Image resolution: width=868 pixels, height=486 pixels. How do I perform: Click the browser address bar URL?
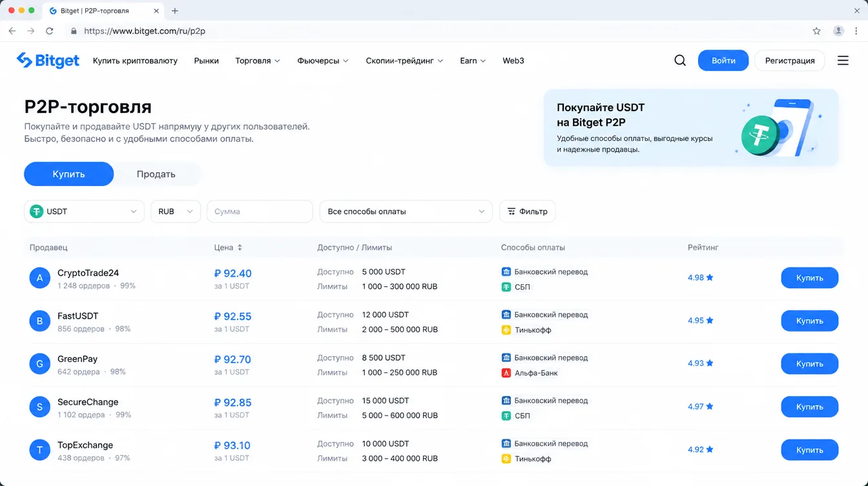[x=145, y=31]
